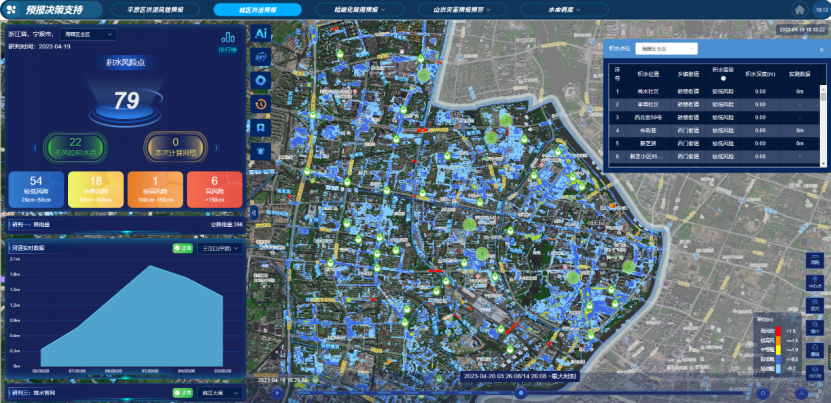Open the 三江口(宁波) station dropdown
Screen dimensions: 831x403
pyautogui.click(x=219, y=248)
